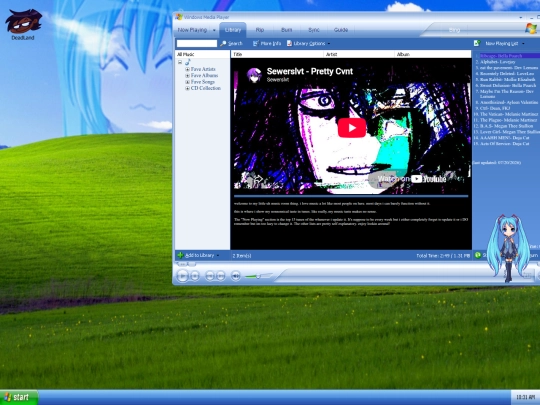The image size is (540, 405).
Task: Open the Now Playing tab dropdown arrow
Action: 214,30
